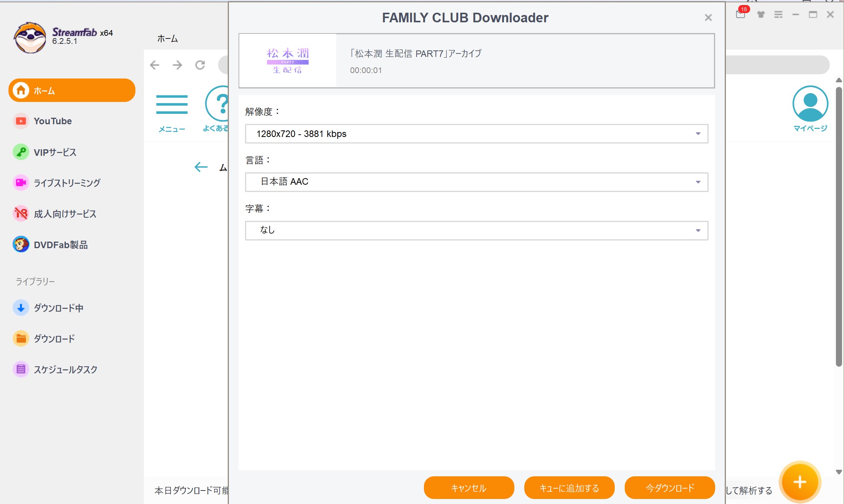View ダウンロード中 library list
844x504 pixels.
pyautogui.click(x=58, y=308)
